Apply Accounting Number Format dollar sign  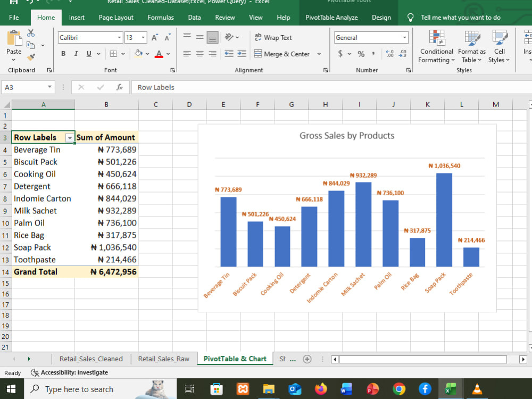coord(340,54)
